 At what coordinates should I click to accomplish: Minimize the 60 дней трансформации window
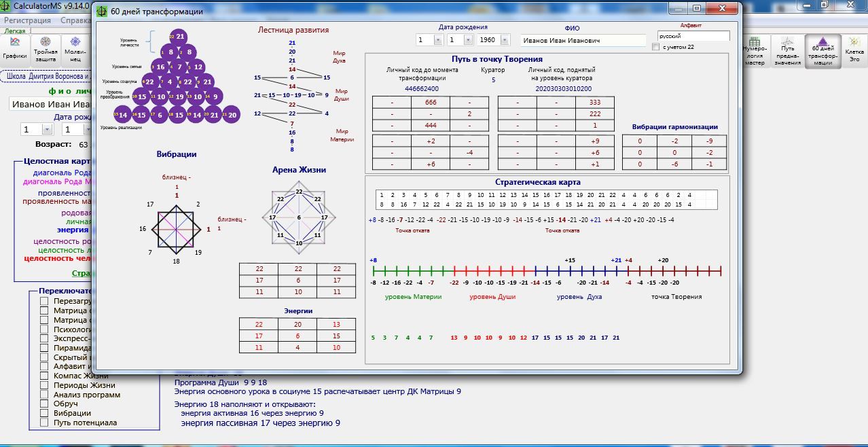[x=678, y=9]
